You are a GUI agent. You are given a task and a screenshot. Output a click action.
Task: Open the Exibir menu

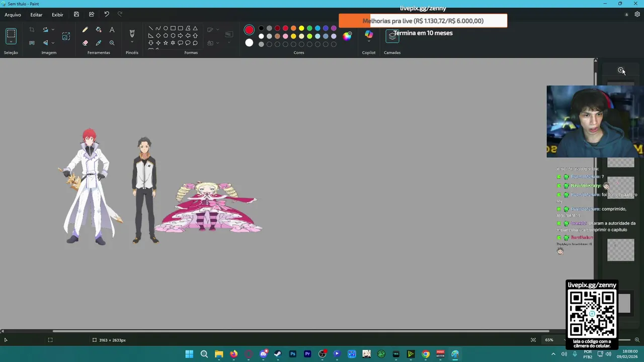click(x=57, y=15)
